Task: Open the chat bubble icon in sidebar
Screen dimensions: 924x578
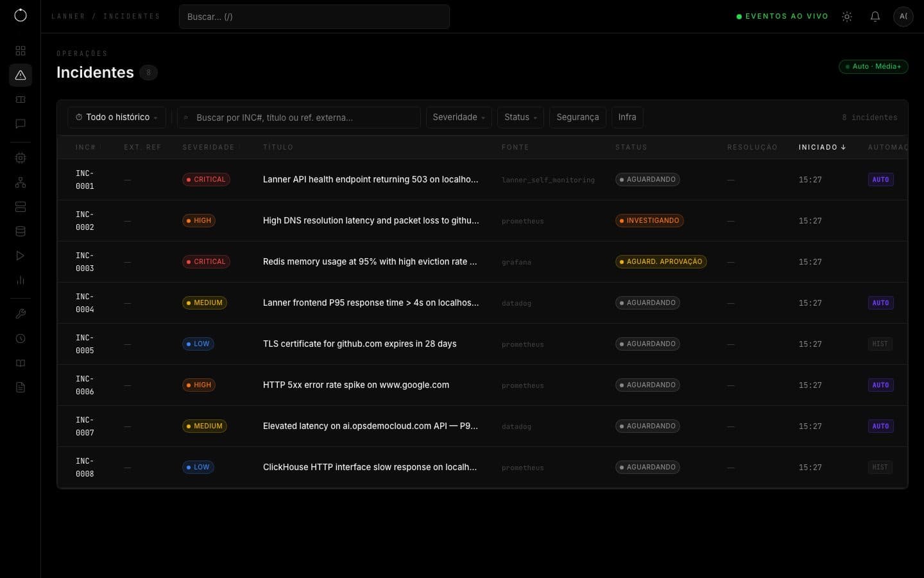Action: [21, 124]
